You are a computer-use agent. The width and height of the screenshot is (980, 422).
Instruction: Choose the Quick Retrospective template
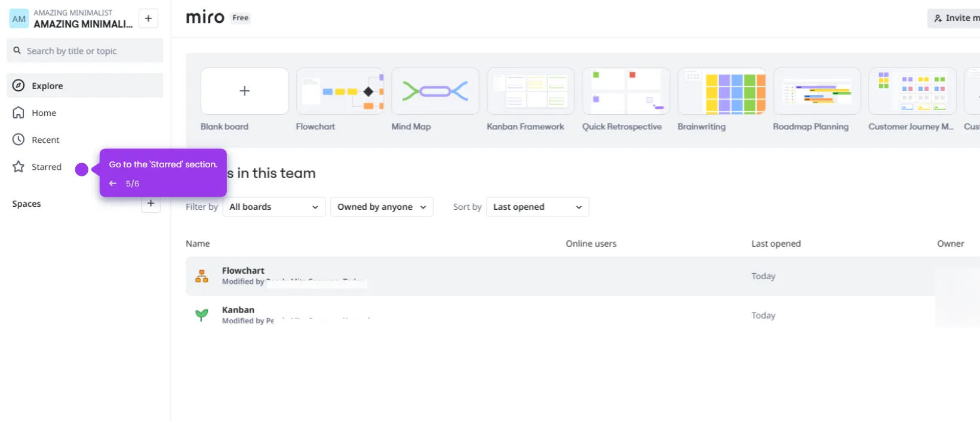(626, 91)
